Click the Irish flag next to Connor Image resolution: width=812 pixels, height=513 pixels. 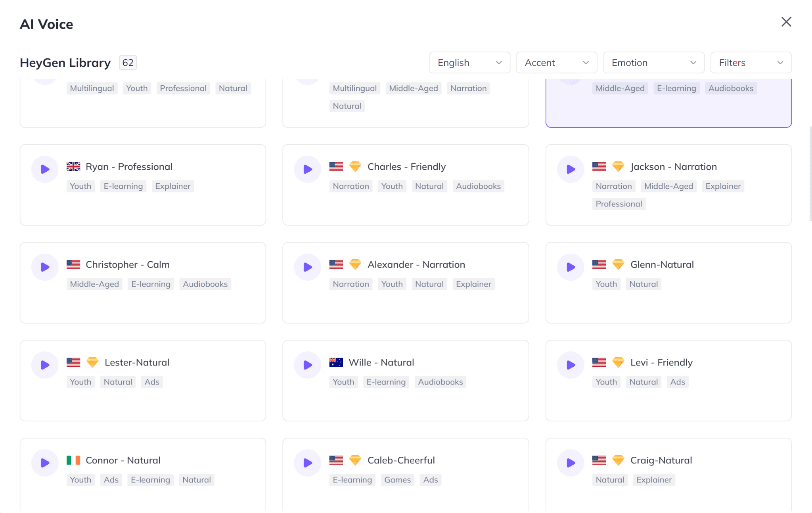point(73,460)
